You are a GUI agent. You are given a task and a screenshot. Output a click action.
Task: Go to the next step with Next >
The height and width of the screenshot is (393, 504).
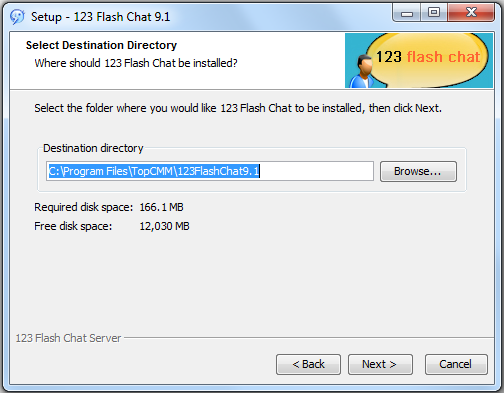pyautogui.click(x=380, y=364)
